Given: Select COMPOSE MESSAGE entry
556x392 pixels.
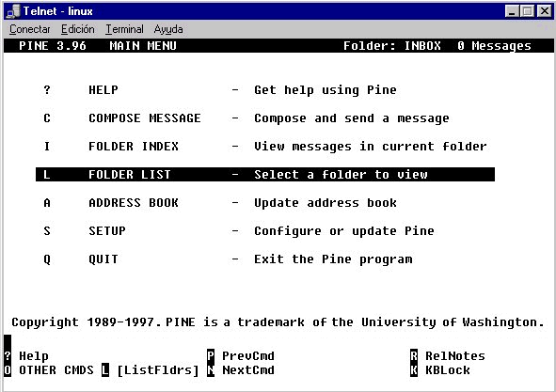Looking at the screenshot, I should [x=145, y=118].
